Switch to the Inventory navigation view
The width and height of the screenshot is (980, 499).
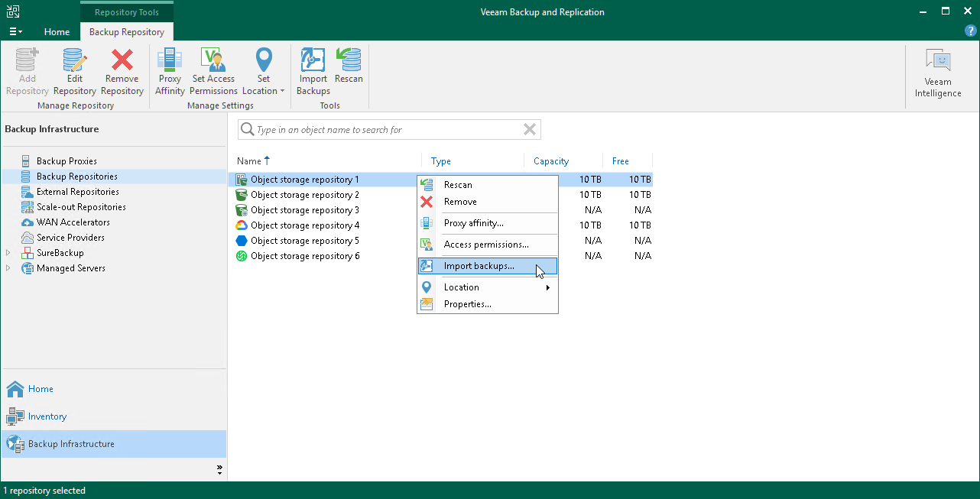[113, 416]
